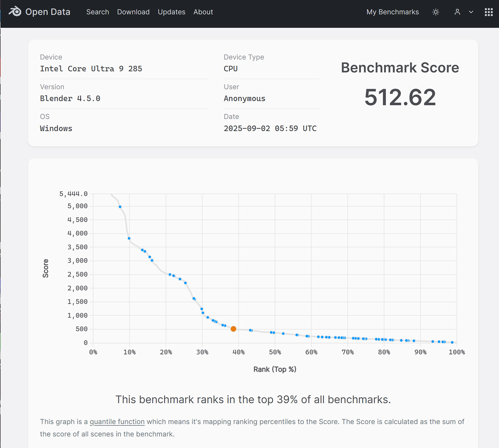The image size is (499, 448).
Task: Toggle the light/dark theme sun icon
Action: pyautogui.click(x=436, y=12)
